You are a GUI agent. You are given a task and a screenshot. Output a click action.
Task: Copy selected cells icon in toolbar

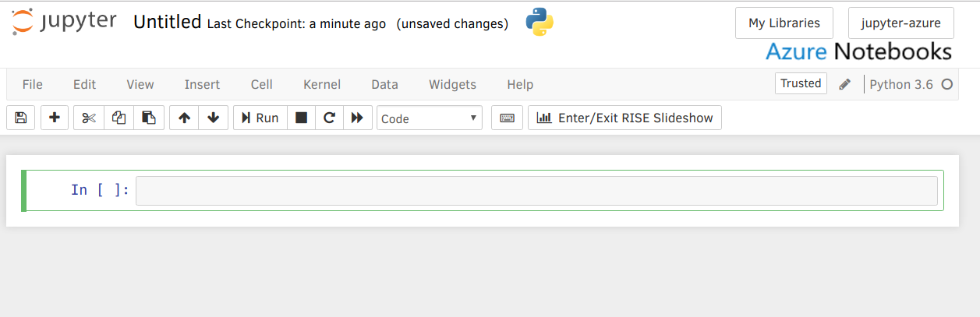[x=119, y=118]
